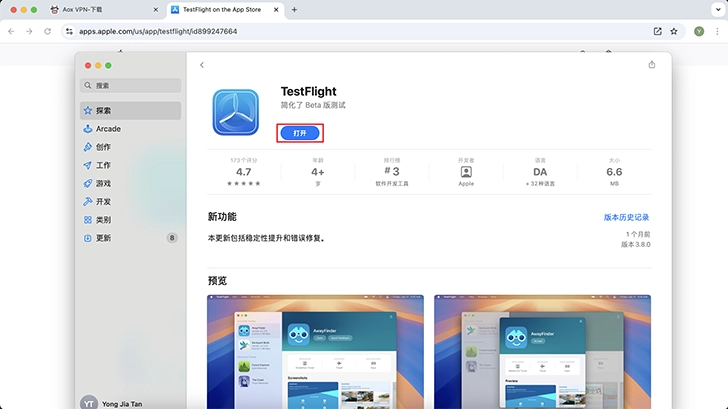Click the five-star rating row

[x=244, y=183]
